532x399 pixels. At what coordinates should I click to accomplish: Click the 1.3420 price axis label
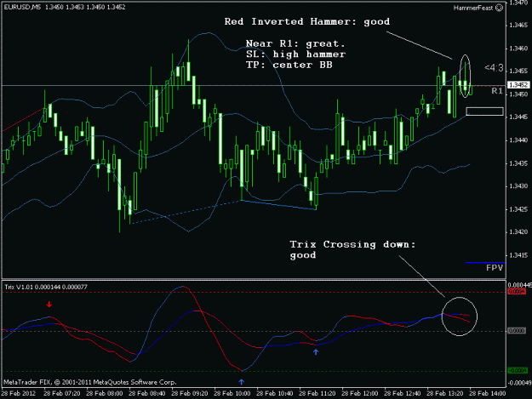[518, 232]
